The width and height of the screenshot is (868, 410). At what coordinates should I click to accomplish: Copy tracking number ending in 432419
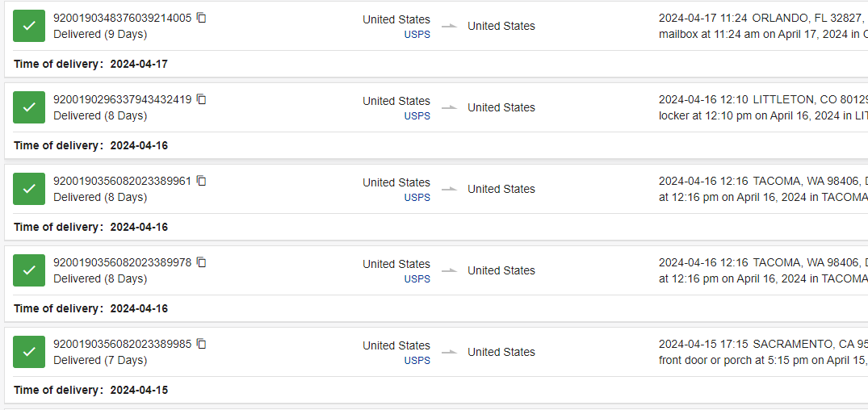pos(202,99)
